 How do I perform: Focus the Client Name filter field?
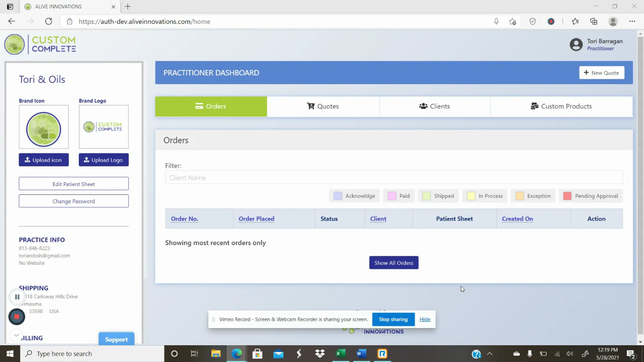tap(394, 177)
